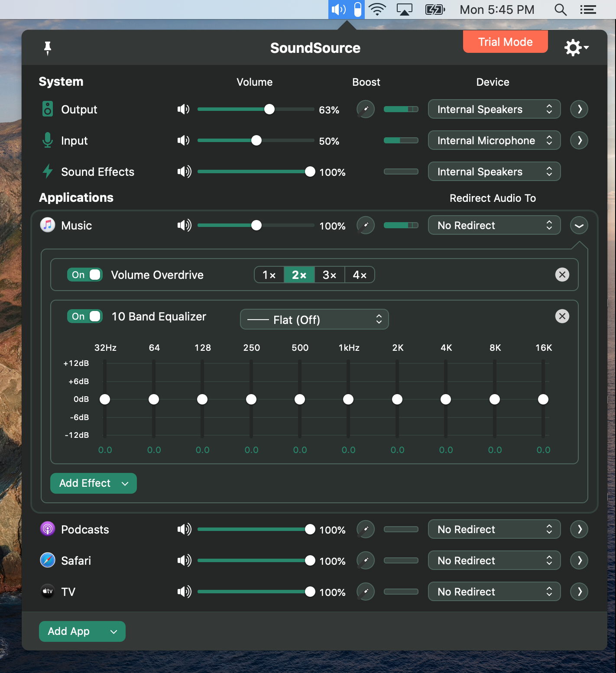This screenshot has height=673, width=616.
Task: Open the gear settings menu
Action: (x=576, y=48)
